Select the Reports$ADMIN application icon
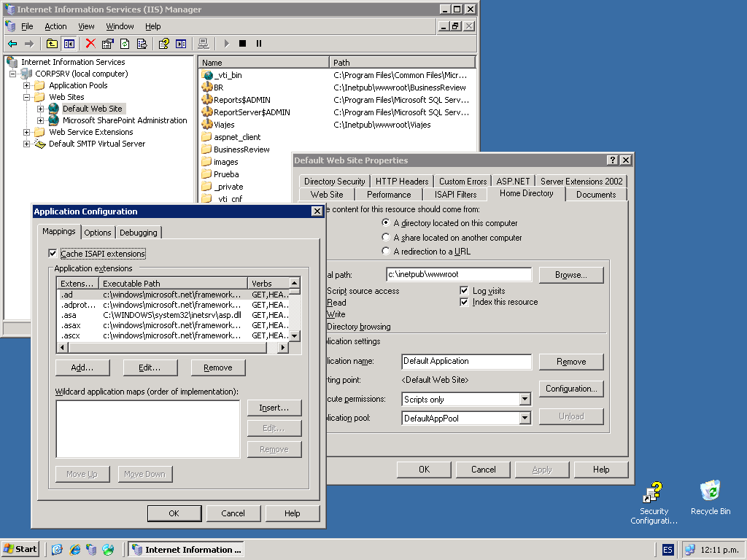747x560 pixels. point(207,100)
